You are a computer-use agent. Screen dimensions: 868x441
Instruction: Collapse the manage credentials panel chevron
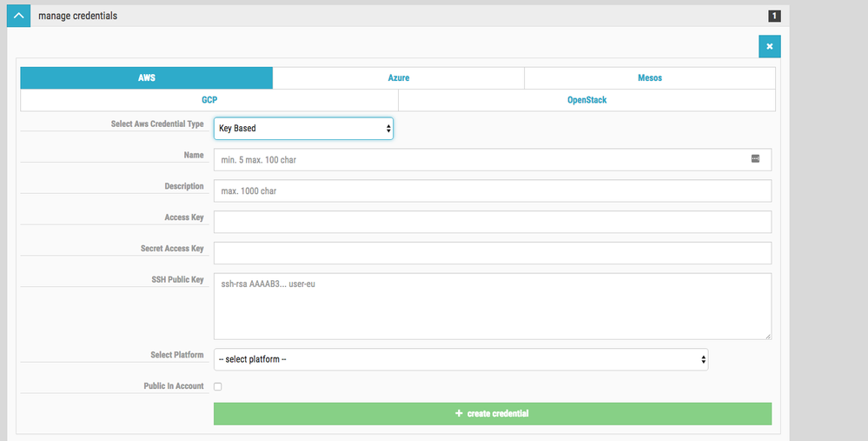pos(19,16)
